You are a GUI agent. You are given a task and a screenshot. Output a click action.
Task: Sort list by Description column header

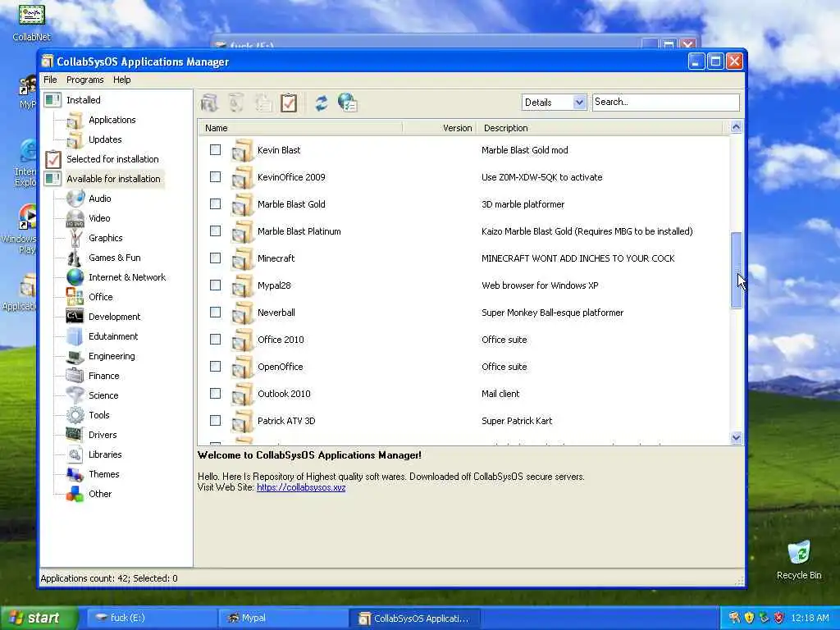(x=600, y=128)
